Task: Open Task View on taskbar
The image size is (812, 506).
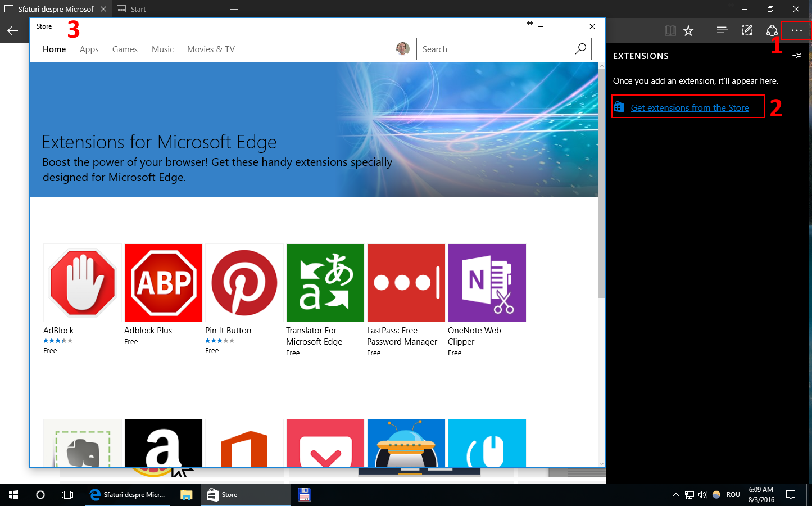Action: [x=67, y=495]
